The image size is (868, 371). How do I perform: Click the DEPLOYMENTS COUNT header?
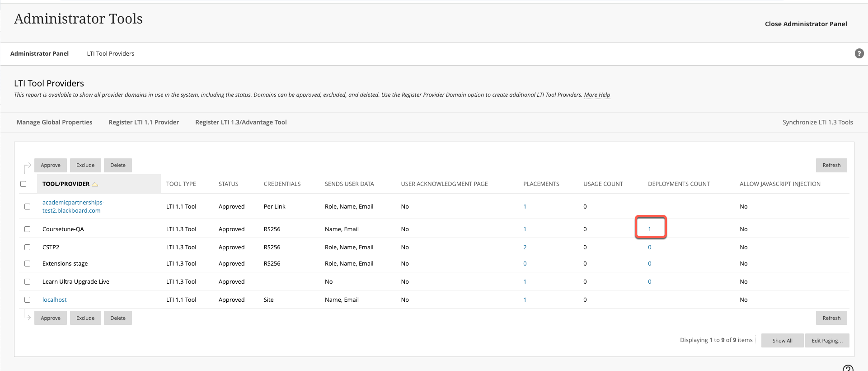pos(679,184)
